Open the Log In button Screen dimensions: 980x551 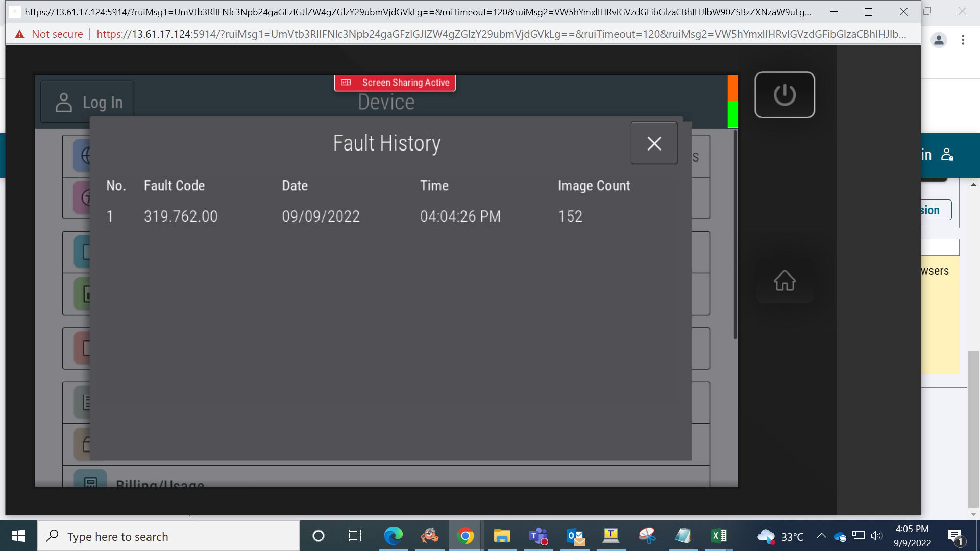[x=87, y=102]
